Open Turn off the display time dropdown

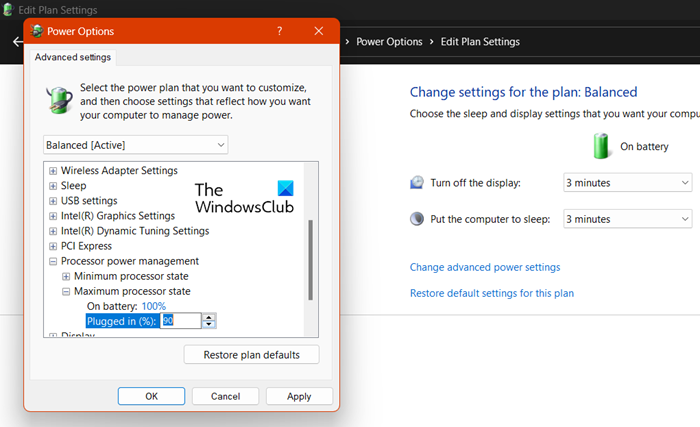pyautogui.click(x=626, y=183)
